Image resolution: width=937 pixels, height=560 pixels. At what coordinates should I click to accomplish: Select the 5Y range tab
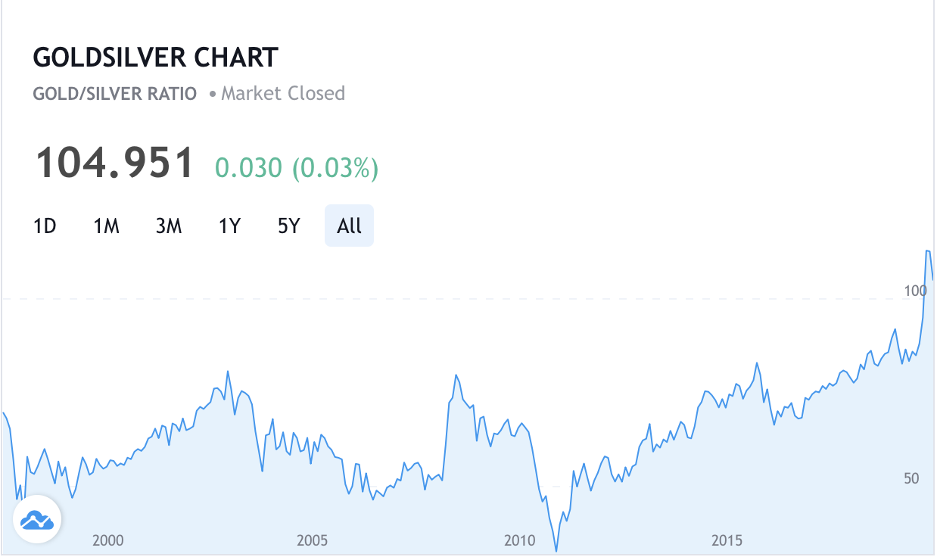tap(289, 226)
